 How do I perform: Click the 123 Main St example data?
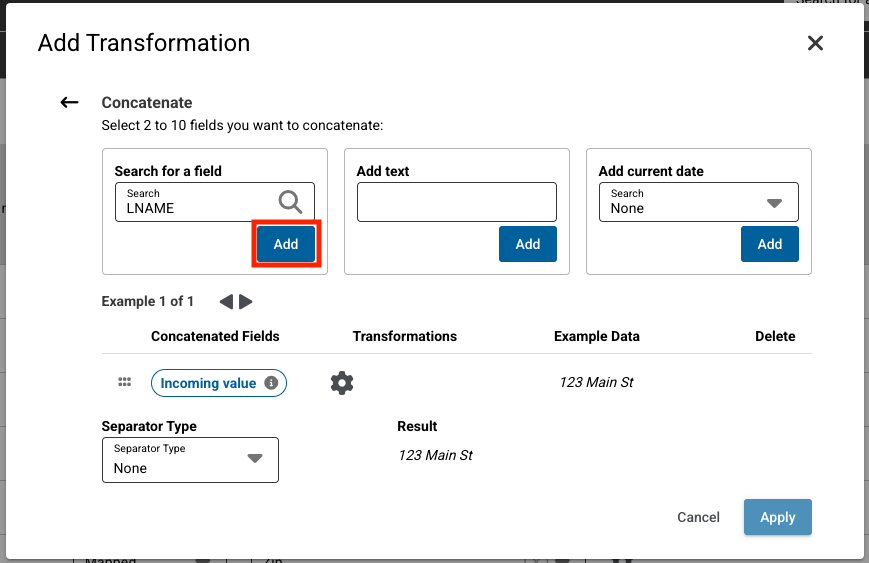point(596,382)
